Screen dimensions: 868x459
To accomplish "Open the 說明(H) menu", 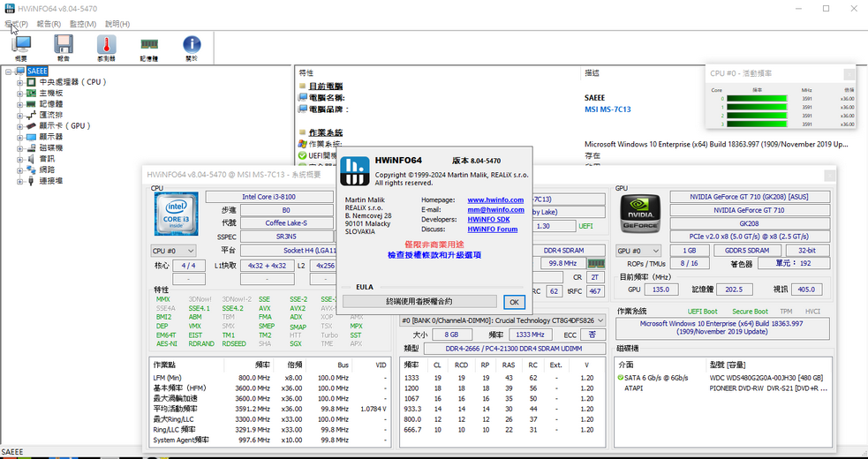I will pos(117,24).
